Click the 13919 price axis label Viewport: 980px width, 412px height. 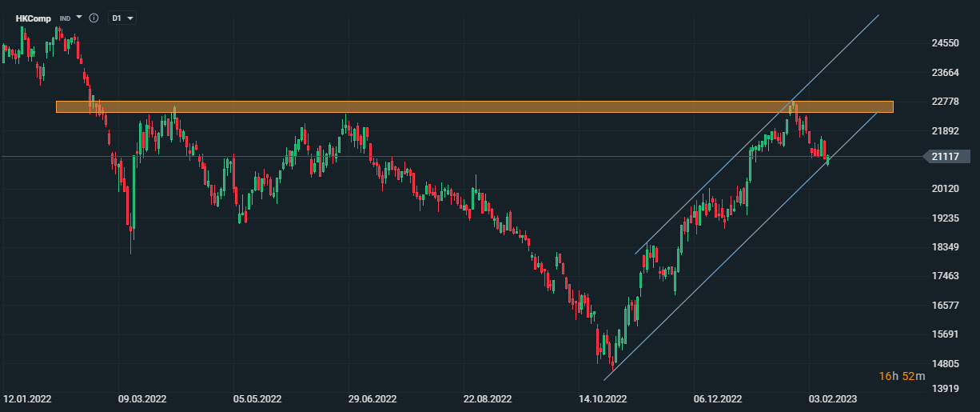(945, 389)
